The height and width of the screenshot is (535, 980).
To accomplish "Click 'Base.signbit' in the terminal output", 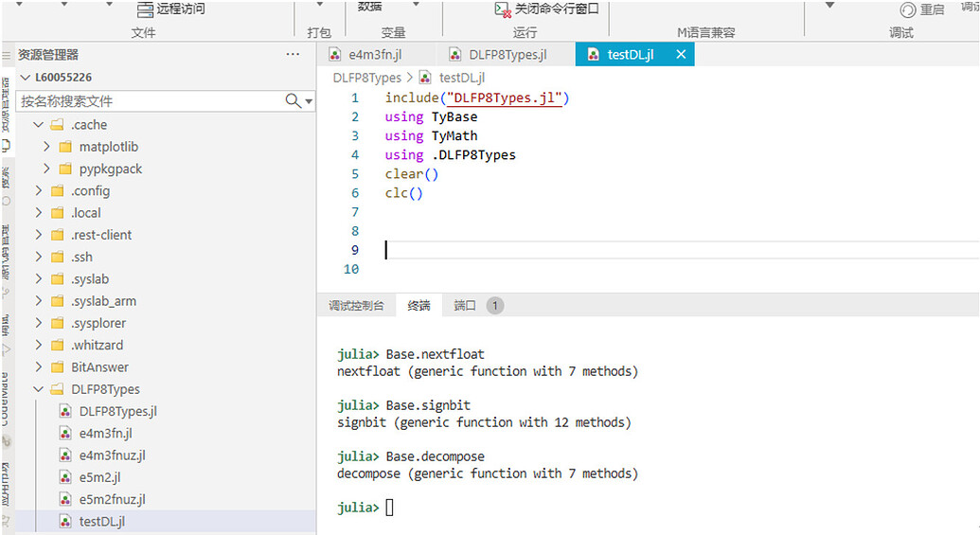I will click(428, 405).
